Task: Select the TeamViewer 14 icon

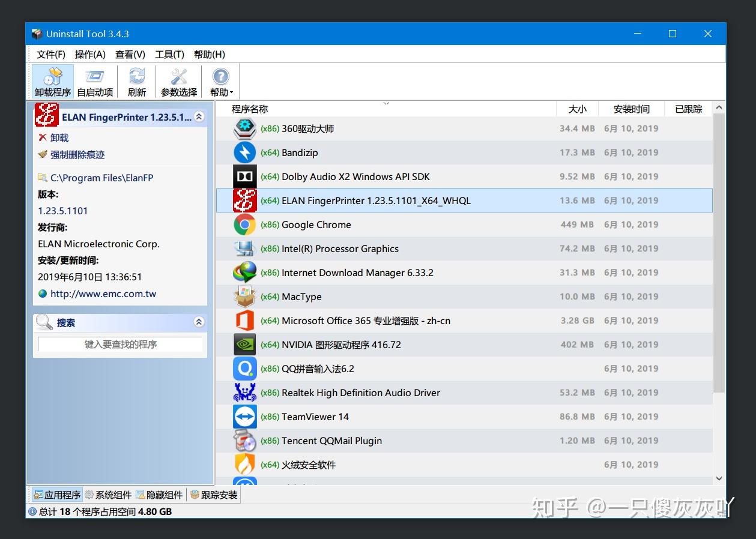Action: click(244, 417)
